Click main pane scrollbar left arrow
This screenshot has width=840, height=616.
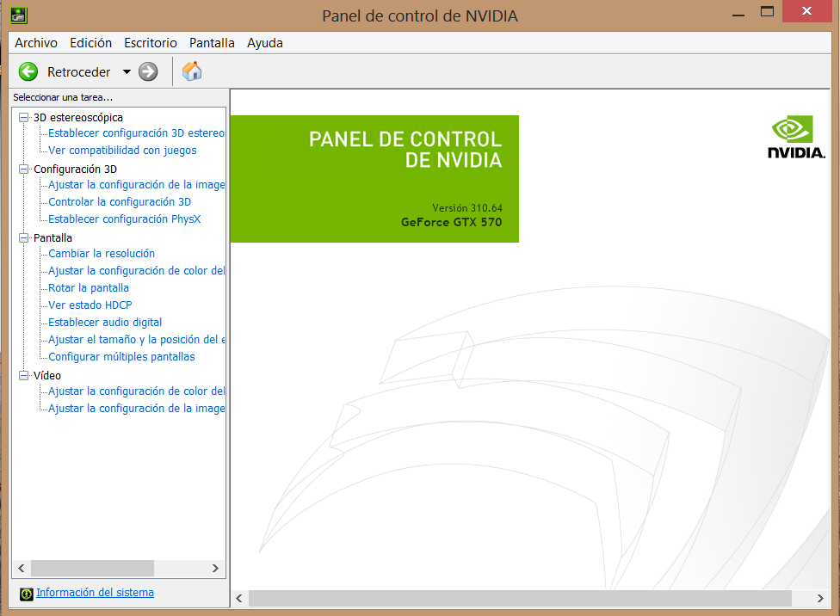tap(239, 598)
